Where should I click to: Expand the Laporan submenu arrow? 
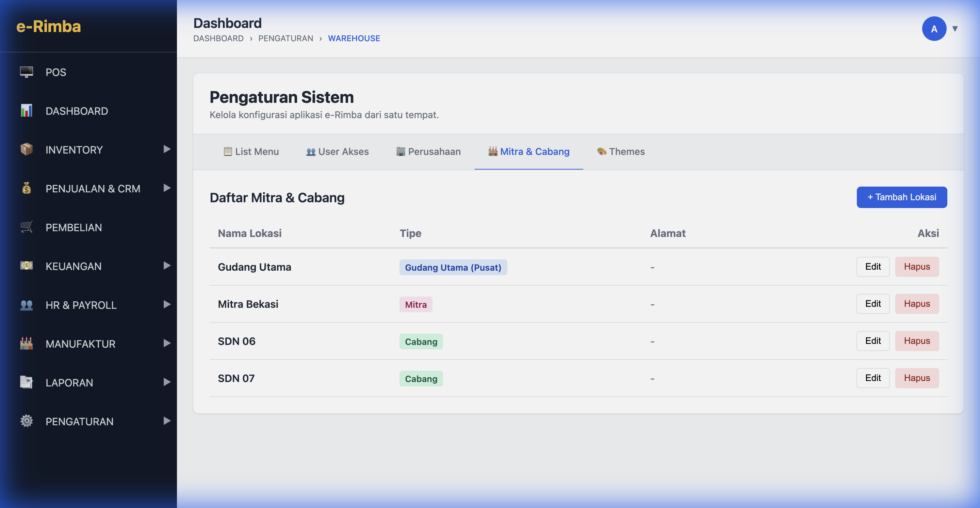[x=166, y=382]
